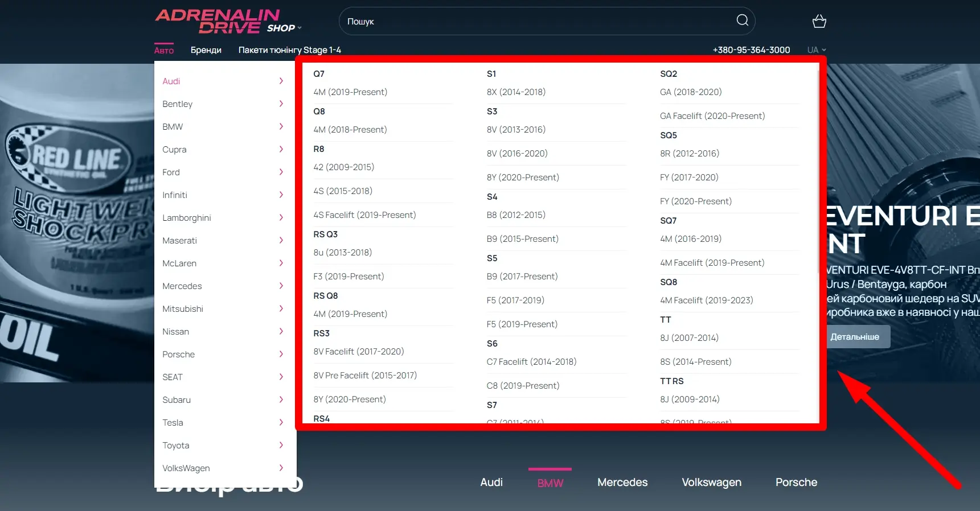Select 8V Pre Facelift (2015-2017)

[x=365, y=375]
